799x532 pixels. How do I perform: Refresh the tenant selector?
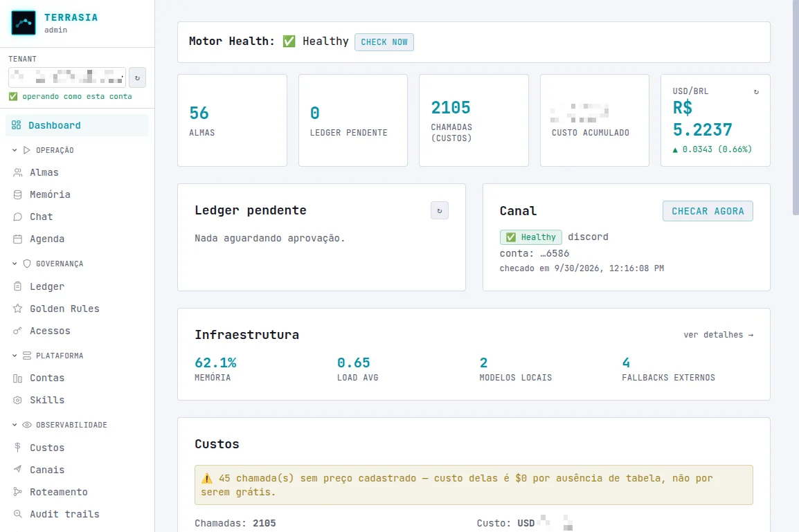[137, 78]
